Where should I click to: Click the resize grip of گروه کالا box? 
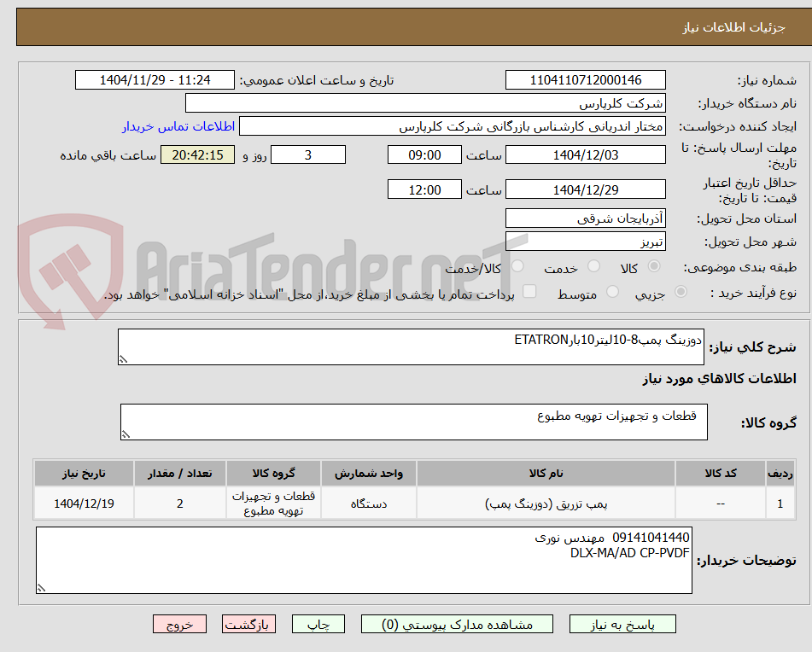126,434
